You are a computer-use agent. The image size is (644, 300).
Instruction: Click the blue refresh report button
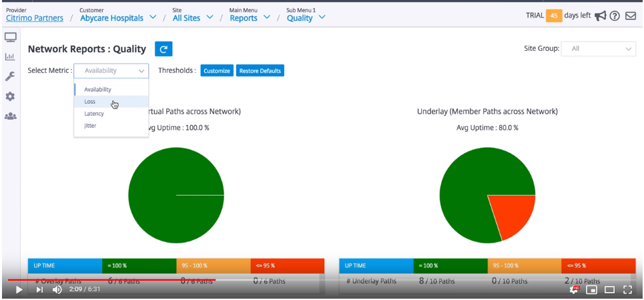(164, 49)
